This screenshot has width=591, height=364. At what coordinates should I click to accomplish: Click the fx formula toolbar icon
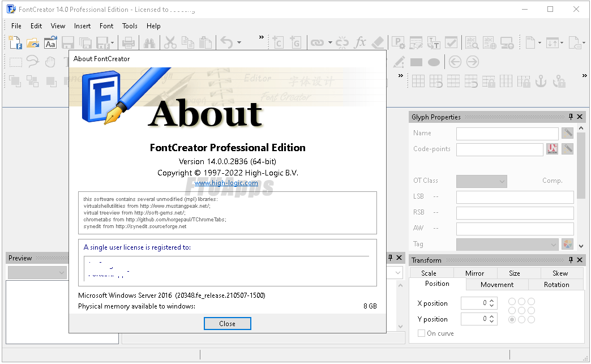click(x=360, y=42)
